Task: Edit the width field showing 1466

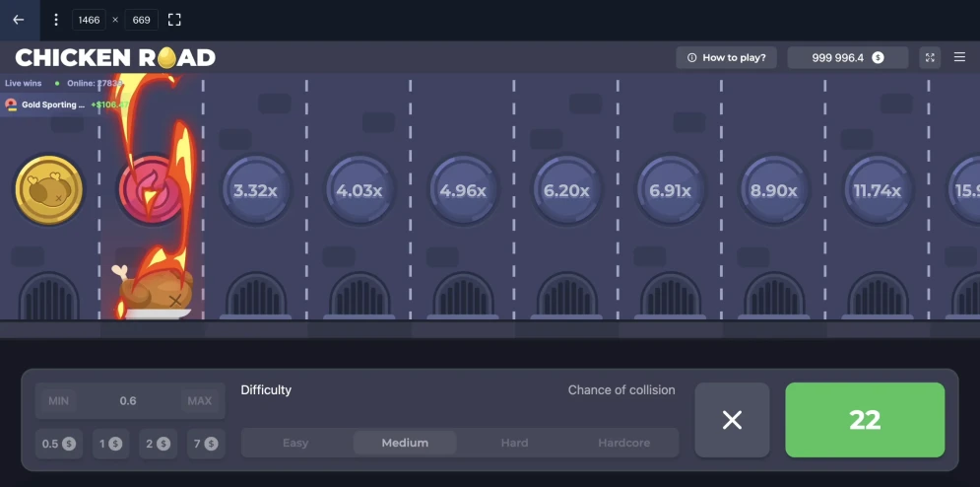Action: click(x=90, y=20)
